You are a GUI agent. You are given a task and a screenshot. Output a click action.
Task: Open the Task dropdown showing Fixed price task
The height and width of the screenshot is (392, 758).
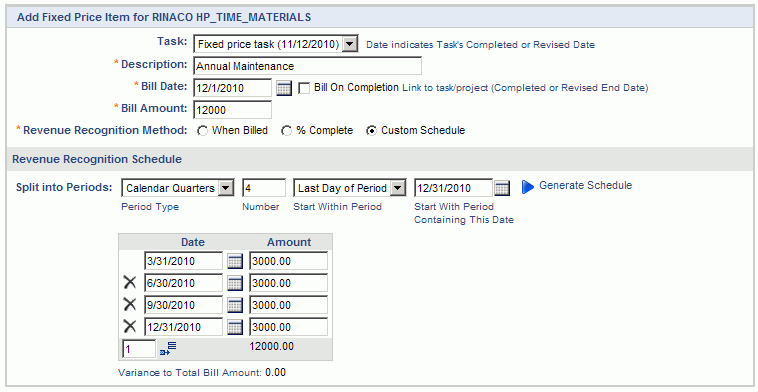click(276, 44)
